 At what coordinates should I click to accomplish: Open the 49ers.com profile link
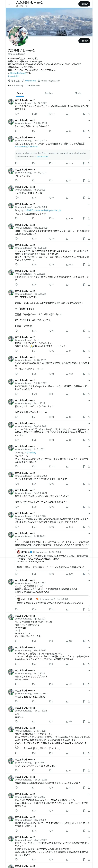click(30, 81)
